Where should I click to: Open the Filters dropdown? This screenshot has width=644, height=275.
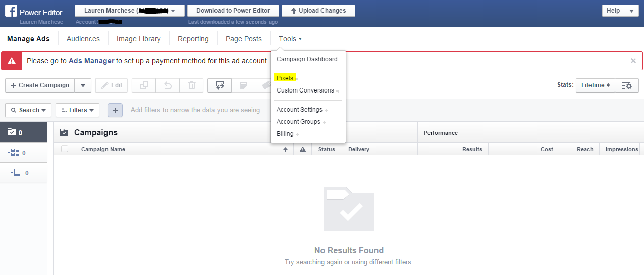[77, 110]
